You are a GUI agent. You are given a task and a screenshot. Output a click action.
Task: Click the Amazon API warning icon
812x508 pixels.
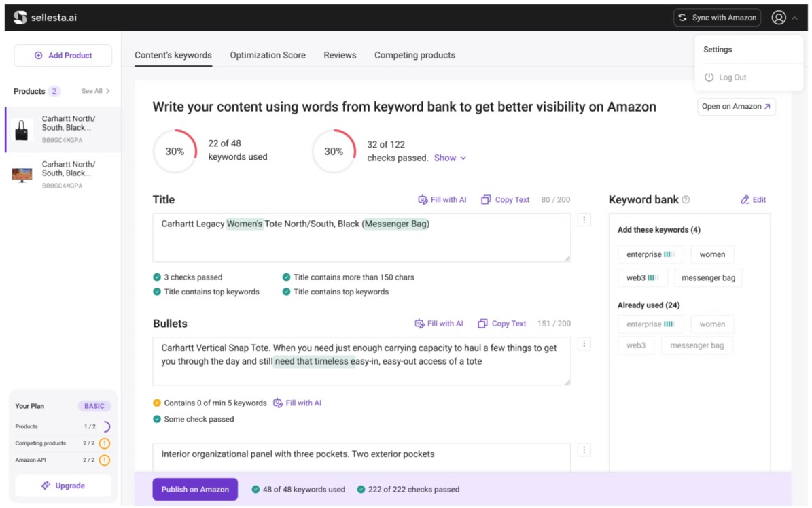(x=105, y=460)
